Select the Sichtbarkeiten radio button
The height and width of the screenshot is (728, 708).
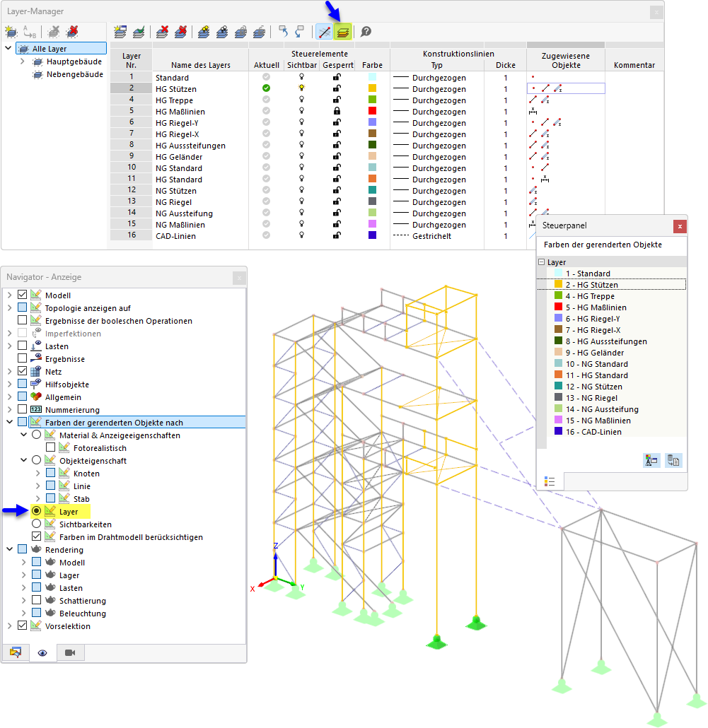click(x=36, y=523)
